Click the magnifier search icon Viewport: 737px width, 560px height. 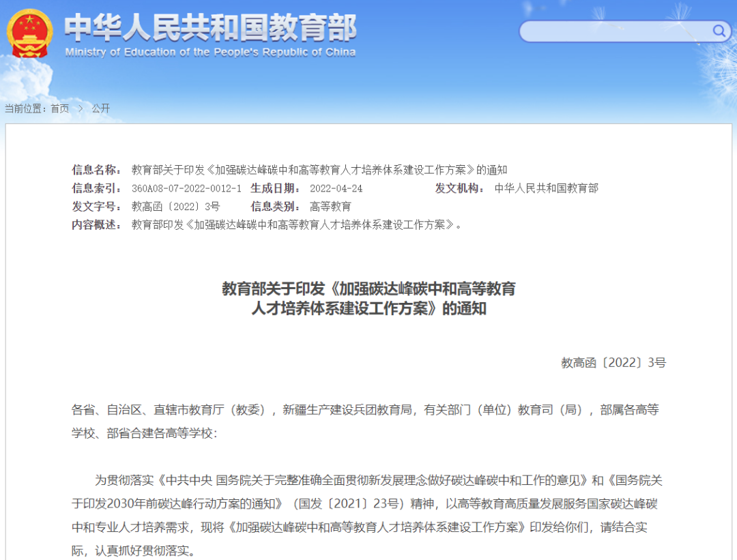[719, 31]
